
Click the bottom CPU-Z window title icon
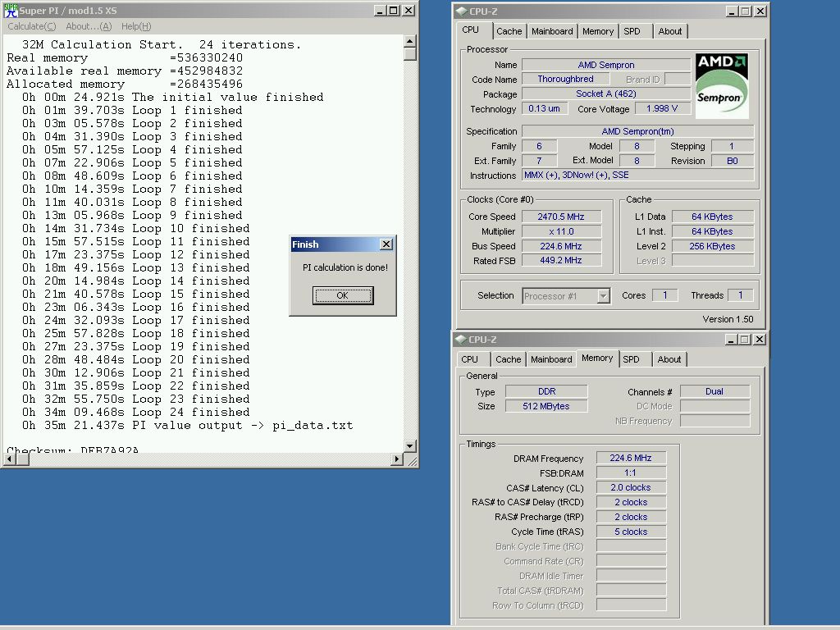[461, 339]
